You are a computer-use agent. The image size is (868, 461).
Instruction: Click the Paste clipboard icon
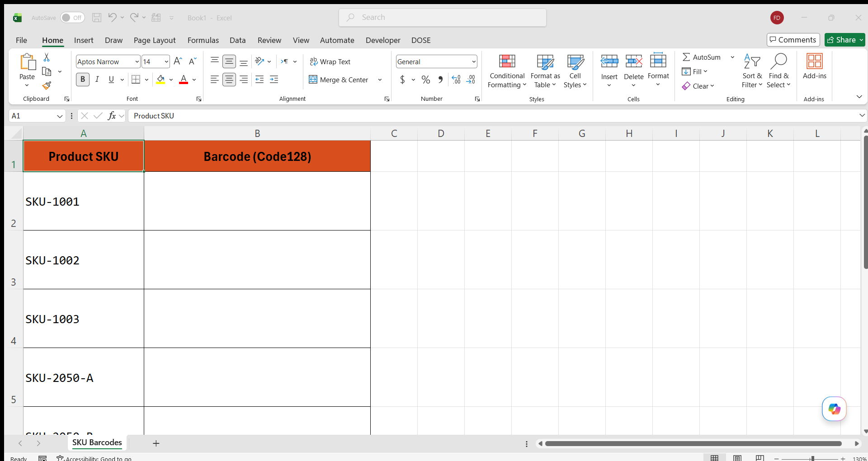pos(27,62)
